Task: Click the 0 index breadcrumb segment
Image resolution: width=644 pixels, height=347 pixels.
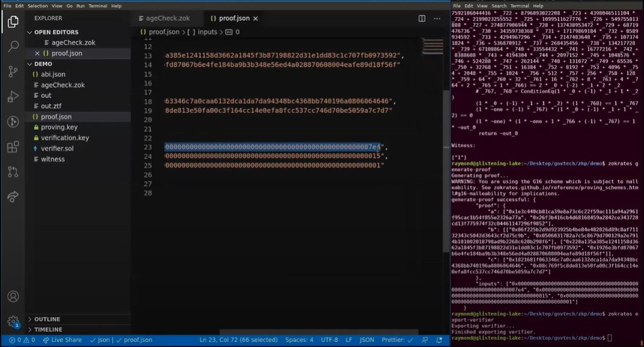Action: [233, 32]
